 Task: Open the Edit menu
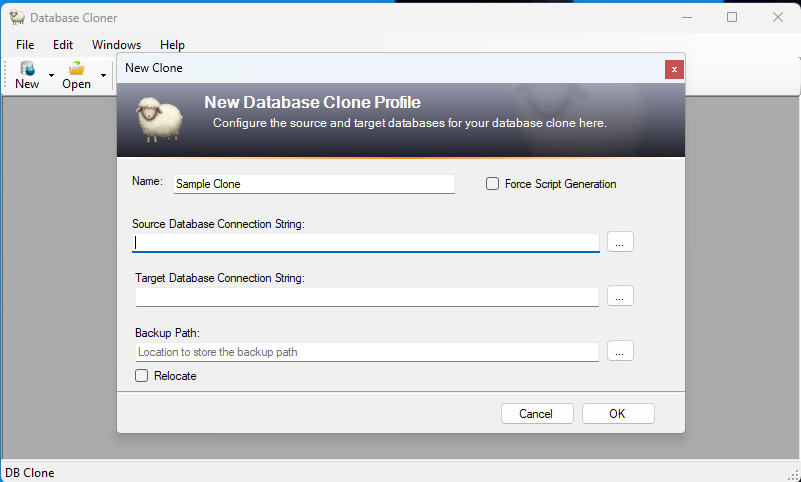63,45
